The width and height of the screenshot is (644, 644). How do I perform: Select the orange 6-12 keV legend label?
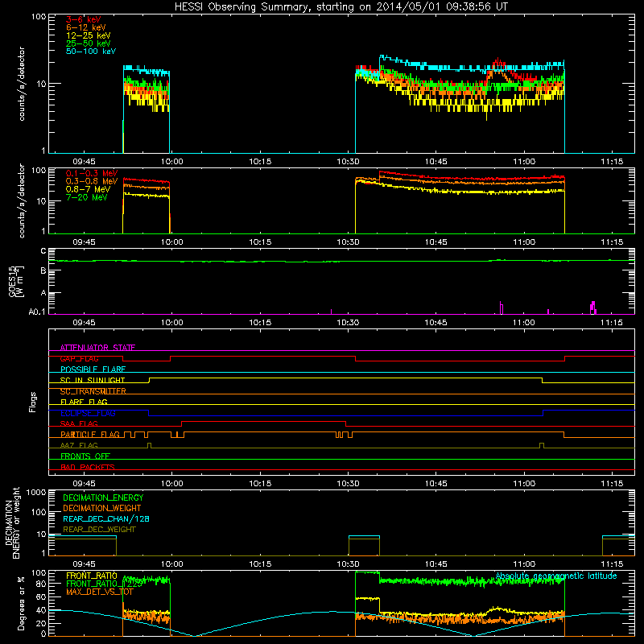click(85, 27)
